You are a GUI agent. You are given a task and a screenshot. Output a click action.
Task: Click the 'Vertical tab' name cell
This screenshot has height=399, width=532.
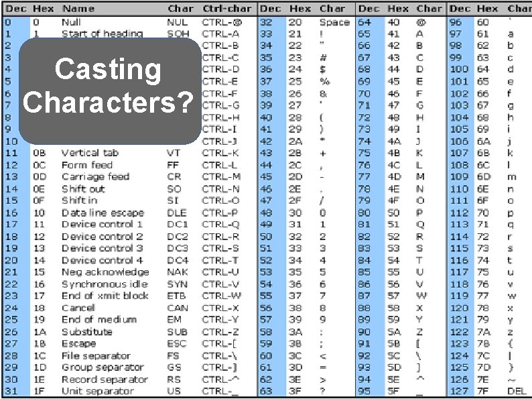pos(90,153)
